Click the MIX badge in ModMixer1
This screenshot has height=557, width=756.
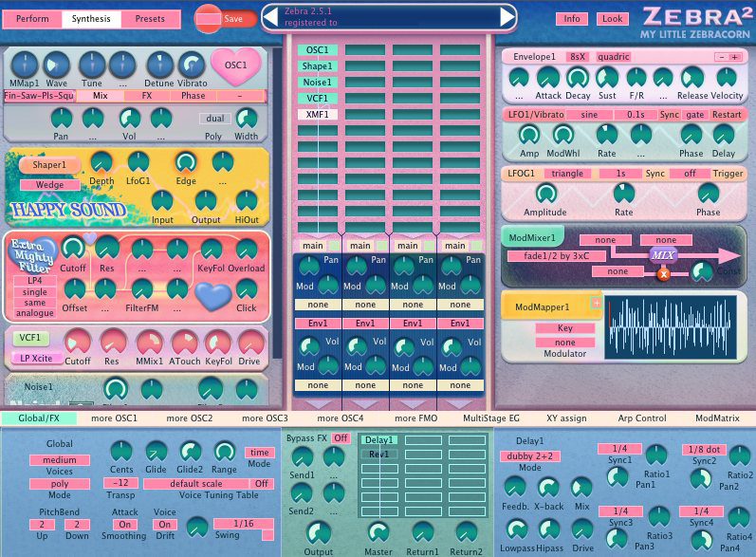[663, 255]
